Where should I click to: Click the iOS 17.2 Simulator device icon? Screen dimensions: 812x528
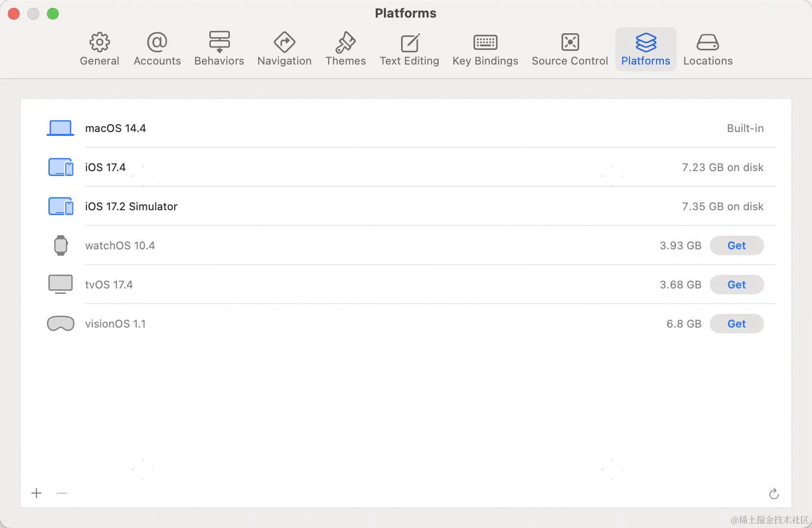pyautogui.click(x=61, y=206)
